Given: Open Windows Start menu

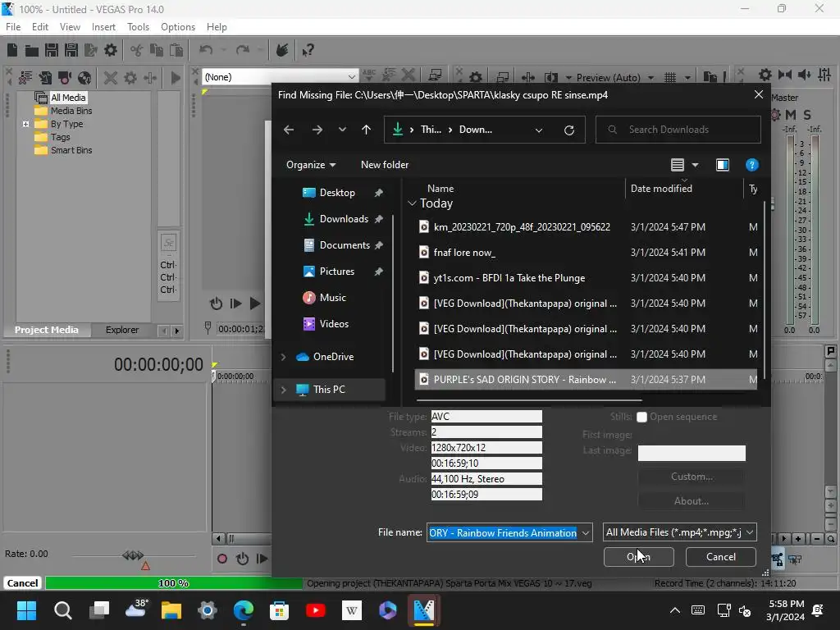Looking at the screenshot, I should pos(26,610).
